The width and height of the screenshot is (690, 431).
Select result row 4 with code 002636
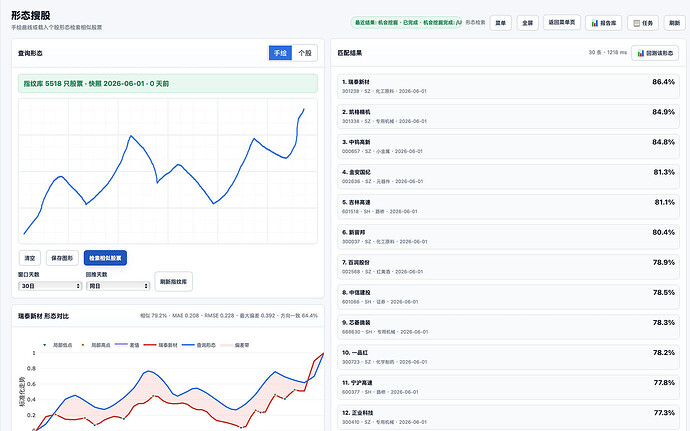[x=508, y=177]
